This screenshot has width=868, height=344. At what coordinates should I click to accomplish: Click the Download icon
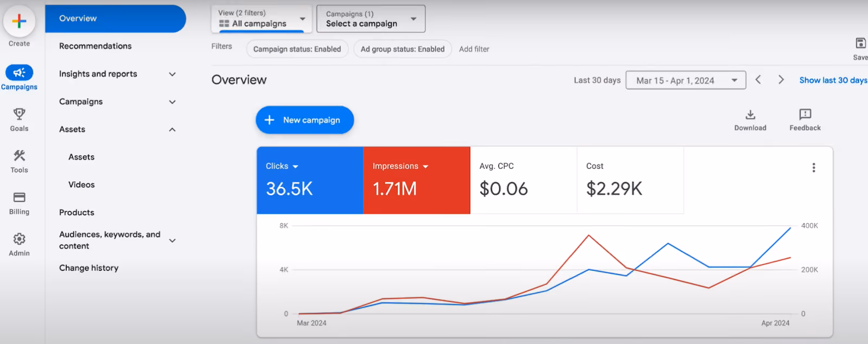750,114
